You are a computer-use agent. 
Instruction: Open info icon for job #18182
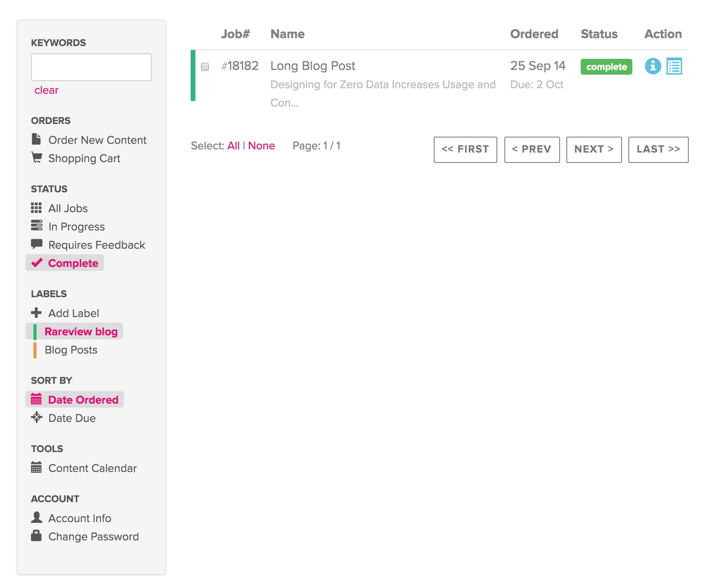[653, 66]
